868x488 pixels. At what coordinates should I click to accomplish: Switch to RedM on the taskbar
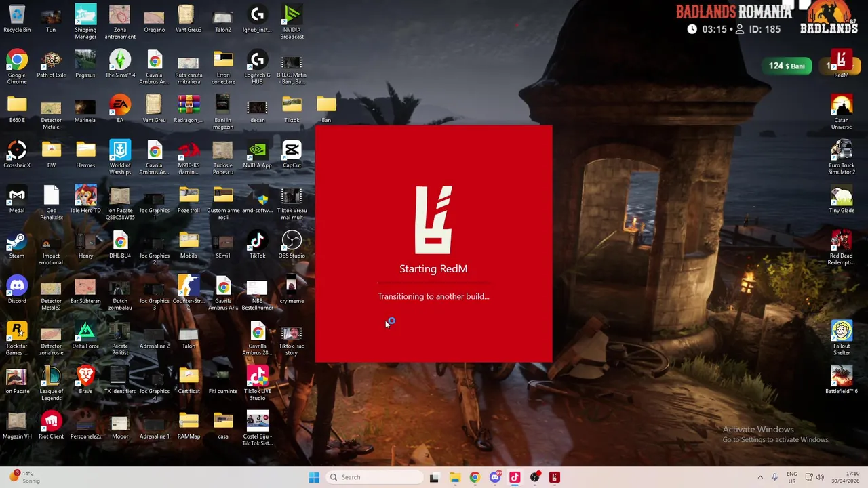(555, 477)
